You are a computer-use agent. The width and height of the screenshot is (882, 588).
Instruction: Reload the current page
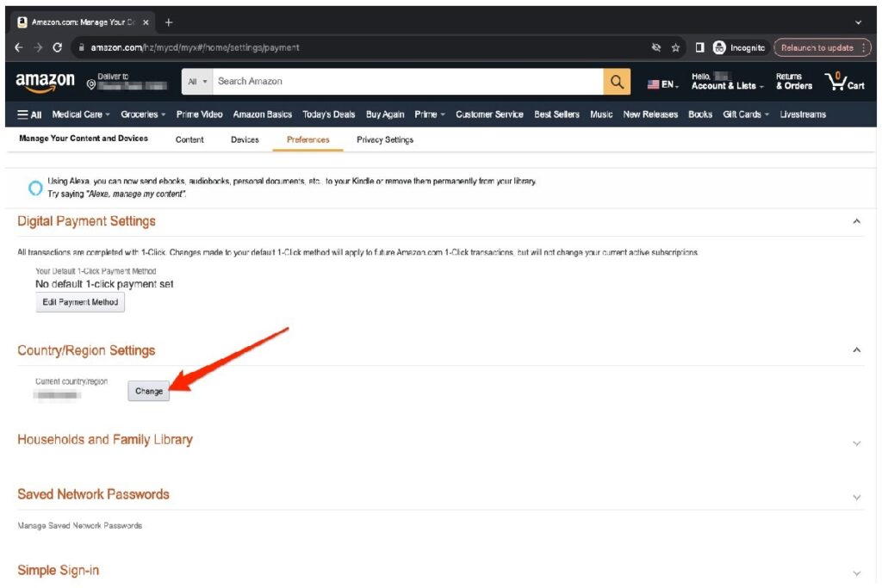coord(57,48)
